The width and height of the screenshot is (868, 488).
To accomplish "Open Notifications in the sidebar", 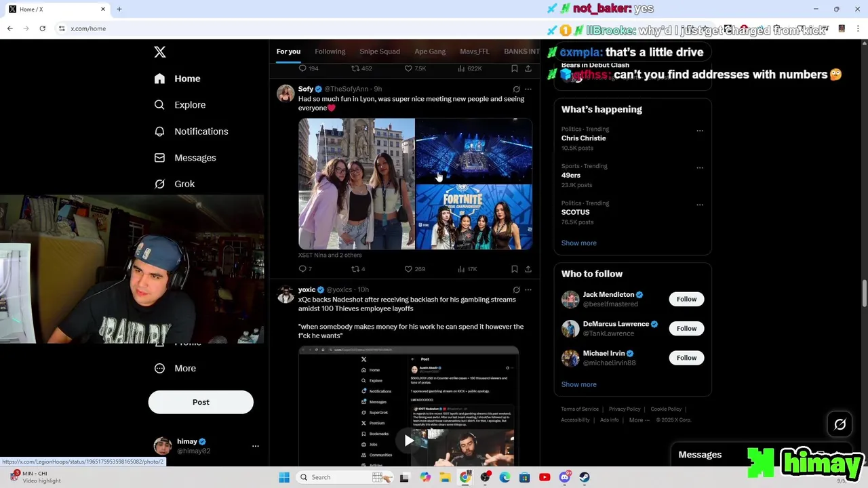I will click(x=191, y=131).
